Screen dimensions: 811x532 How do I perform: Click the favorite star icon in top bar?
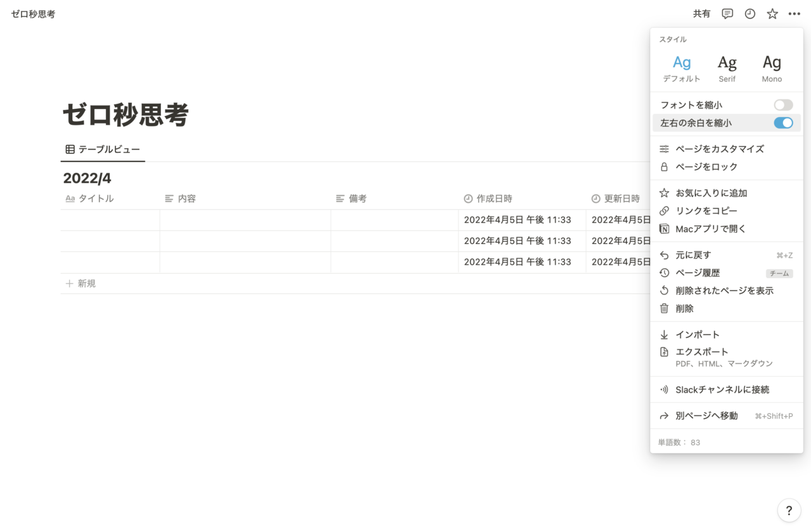(772, 13)
